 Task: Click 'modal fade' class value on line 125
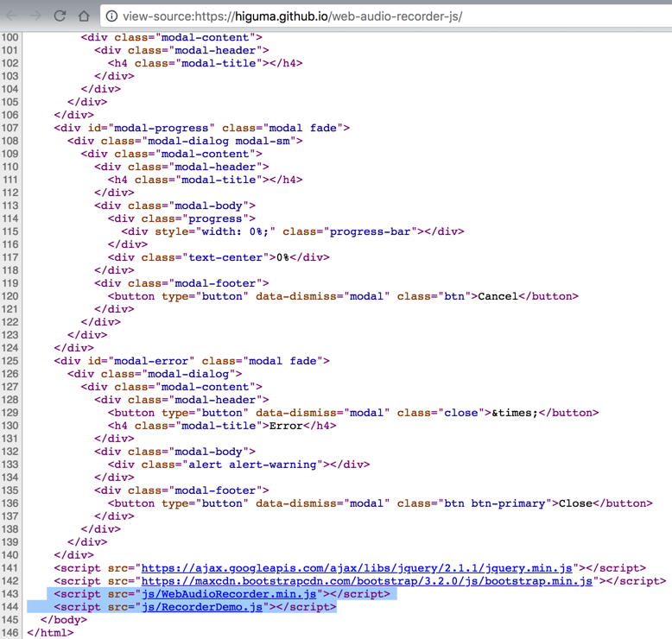(282, 361)
